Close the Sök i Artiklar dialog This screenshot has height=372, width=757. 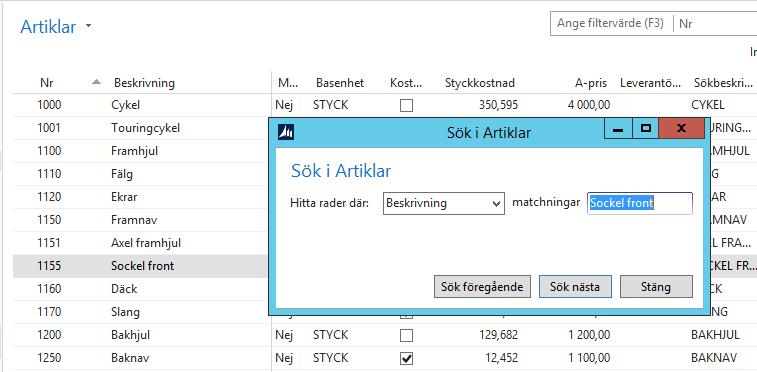point(681,129)
